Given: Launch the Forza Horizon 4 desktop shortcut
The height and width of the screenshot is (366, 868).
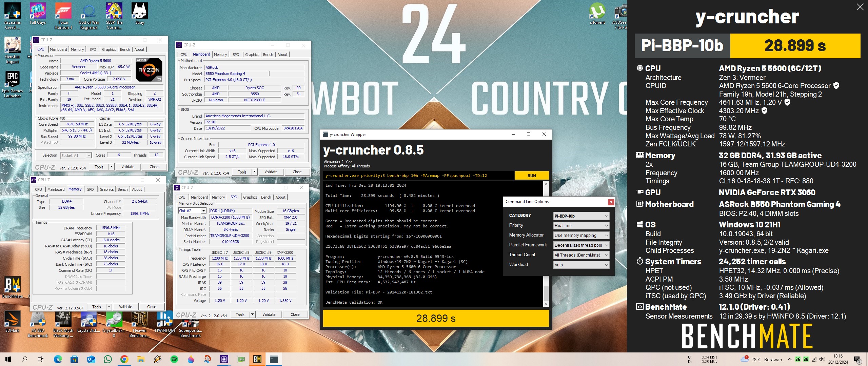Looking at the screenshot, I should click(63, 16).
